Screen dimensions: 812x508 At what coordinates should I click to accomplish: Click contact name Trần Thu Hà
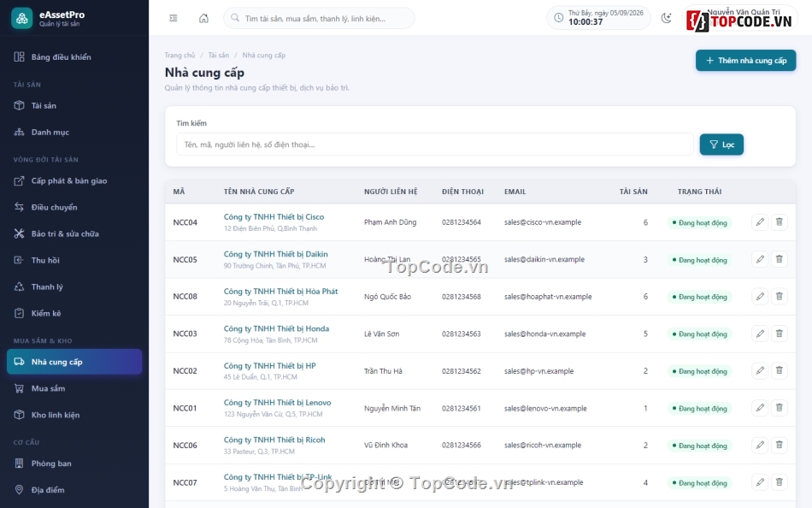point(383,370)
